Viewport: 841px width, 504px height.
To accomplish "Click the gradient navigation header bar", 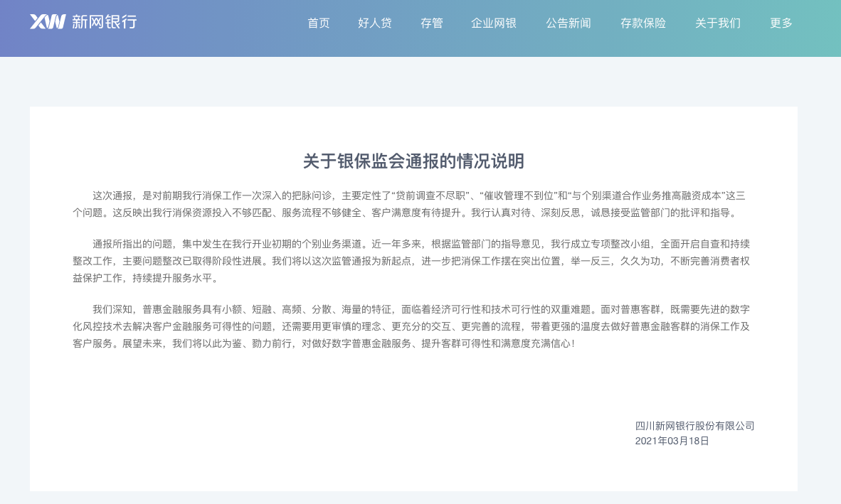I will (x=213, y=28).
